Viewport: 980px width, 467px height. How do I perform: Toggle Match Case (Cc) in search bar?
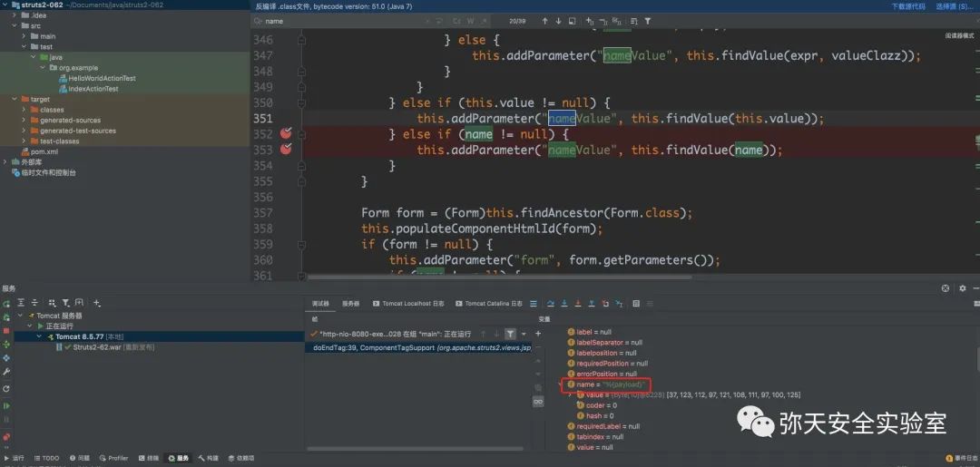456,21
